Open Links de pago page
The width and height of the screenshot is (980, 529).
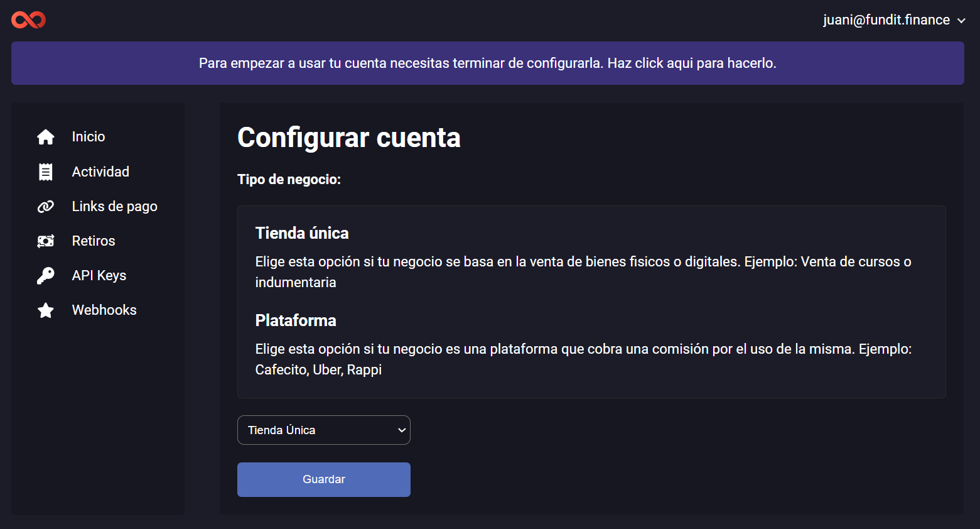tap(114, 207)
